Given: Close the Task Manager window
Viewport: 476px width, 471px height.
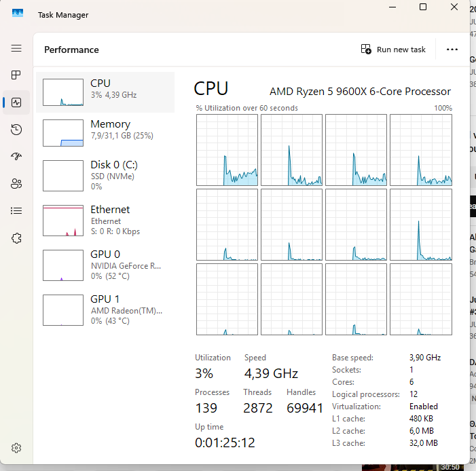Looking at the screenshot, I should point(454,7).
